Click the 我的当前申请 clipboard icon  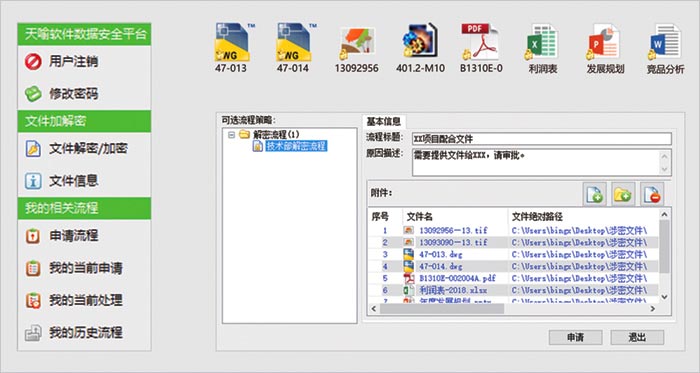[x=33, y=268]
